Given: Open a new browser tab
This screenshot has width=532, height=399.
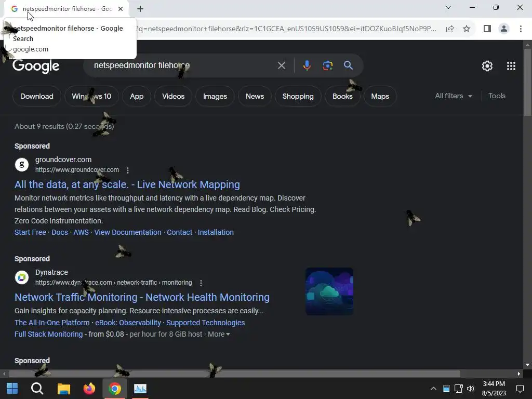Looking at the screenshot, I should pyautogui.click(x=140, y=9).
